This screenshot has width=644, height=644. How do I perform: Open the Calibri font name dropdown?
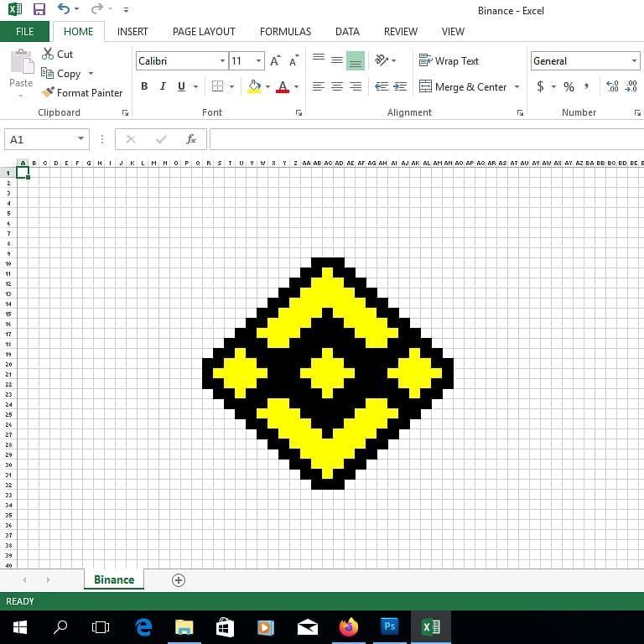222,60
